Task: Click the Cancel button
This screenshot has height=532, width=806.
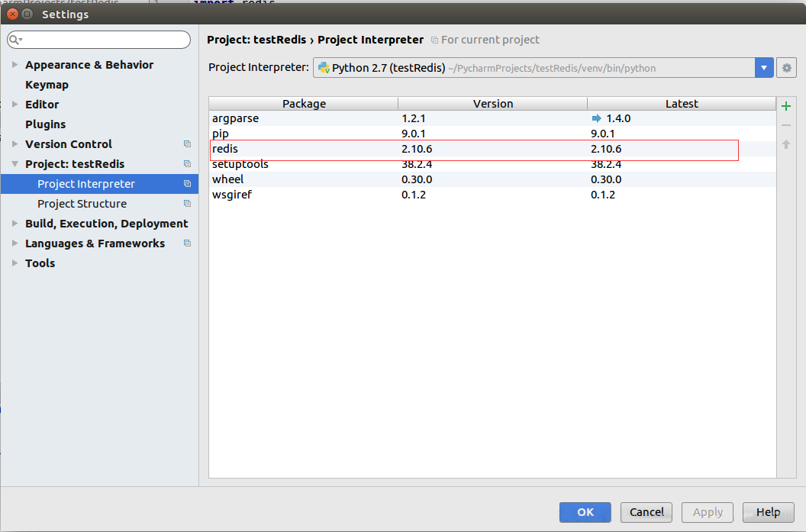Action: [x=646, y=512]
